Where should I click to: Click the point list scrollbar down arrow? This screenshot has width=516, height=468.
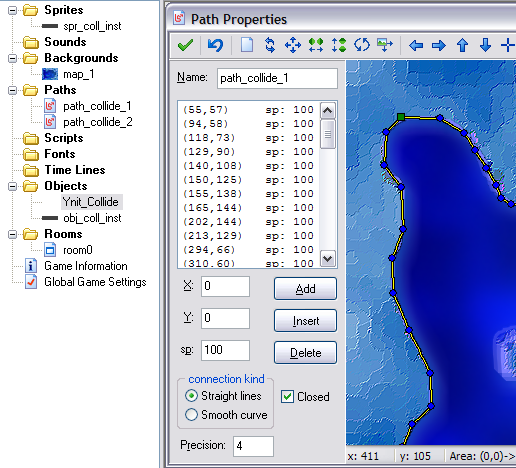tap(328, 259)
